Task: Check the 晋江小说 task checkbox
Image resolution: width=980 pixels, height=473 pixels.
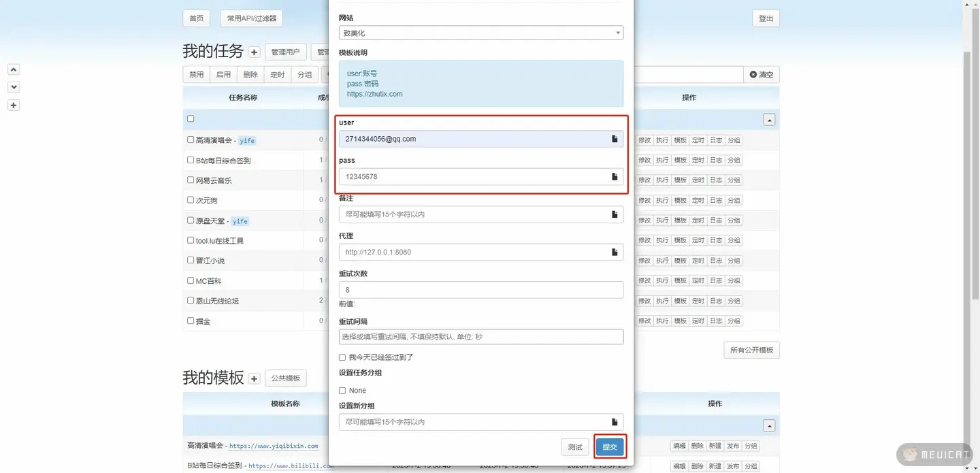Action: (x=191, y=260)
